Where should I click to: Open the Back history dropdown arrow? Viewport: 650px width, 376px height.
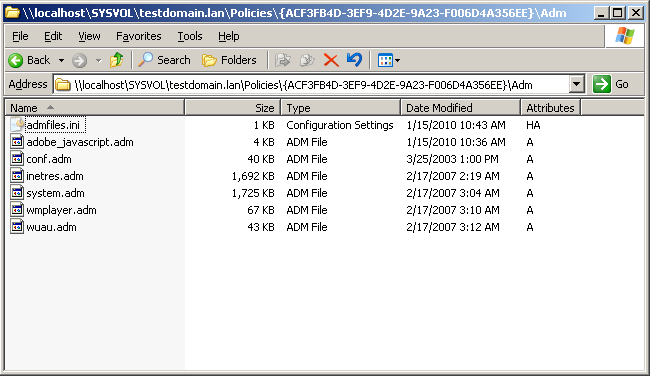(x=61, y=61)
